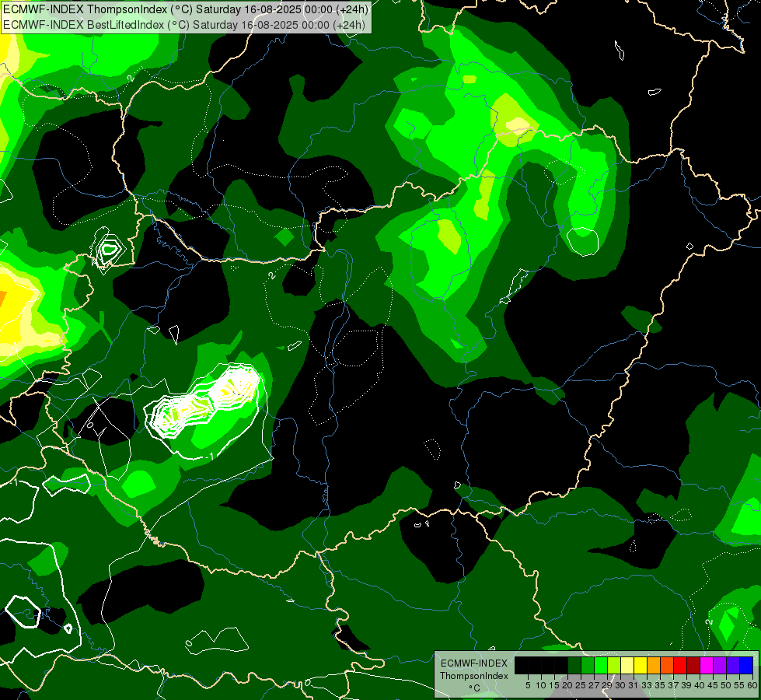Click the legend tick value 35
This screenshot has height=700, width=761.
660,685
